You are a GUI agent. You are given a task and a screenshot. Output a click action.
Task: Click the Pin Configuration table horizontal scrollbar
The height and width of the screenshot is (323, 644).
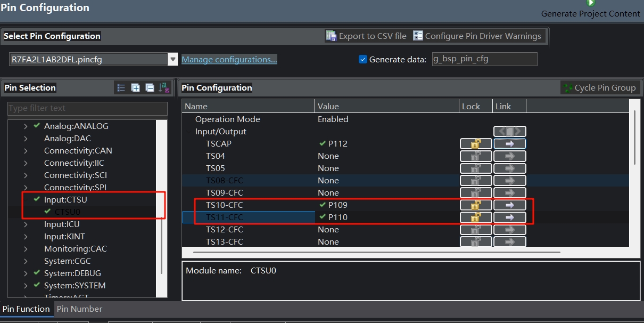click(x=376, y=252)
